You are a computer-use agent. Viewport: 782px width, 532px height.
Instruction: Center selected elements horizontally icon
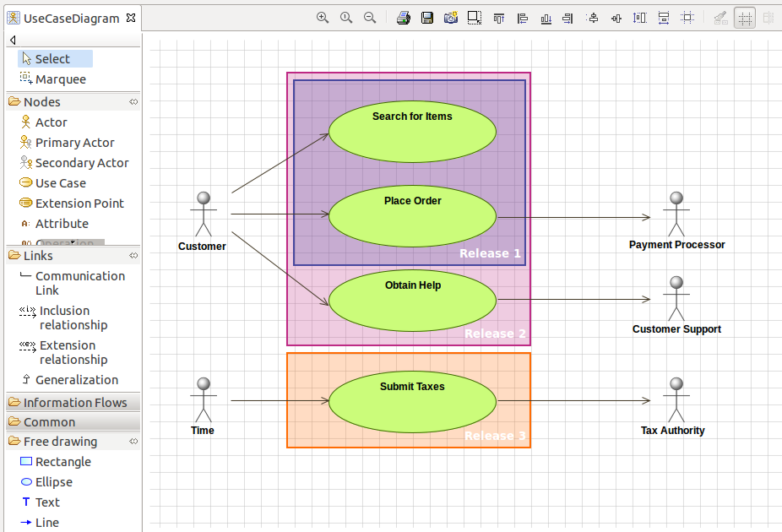click(593, 19)
